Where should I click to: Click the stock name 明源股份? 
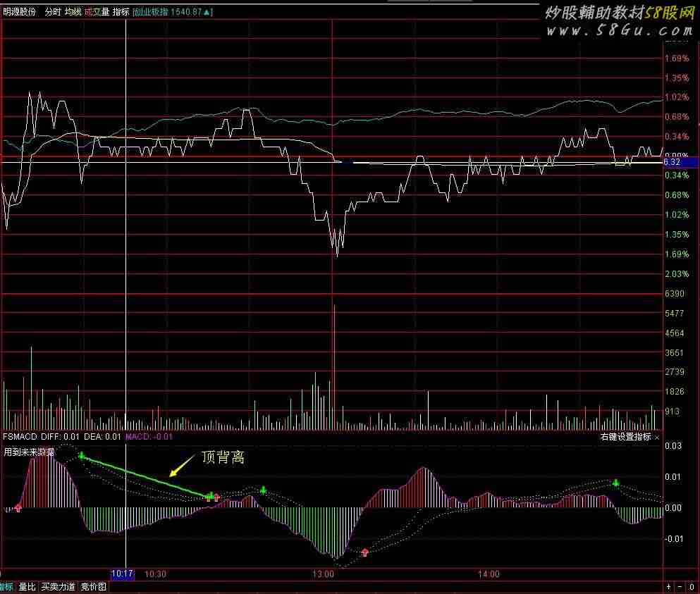tap(19, 12)
